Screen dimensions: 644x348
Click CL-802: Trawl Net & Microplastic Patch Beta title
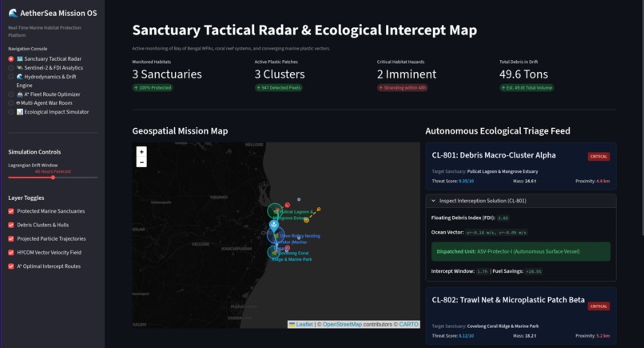pos(508,300)
